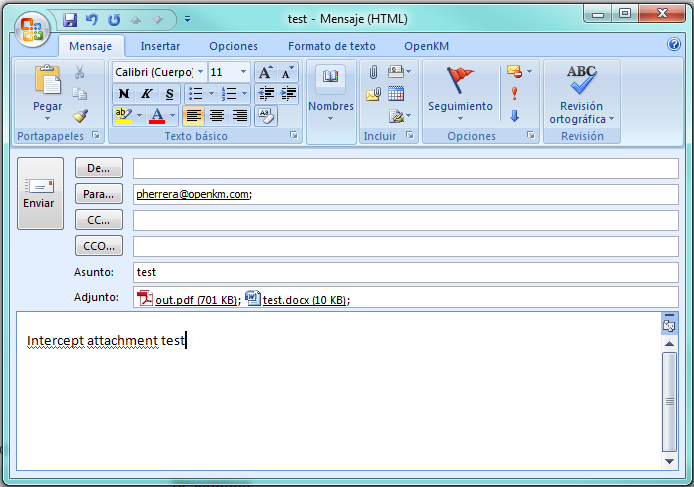Apply the yellow text highlight color

pos(123,116)
